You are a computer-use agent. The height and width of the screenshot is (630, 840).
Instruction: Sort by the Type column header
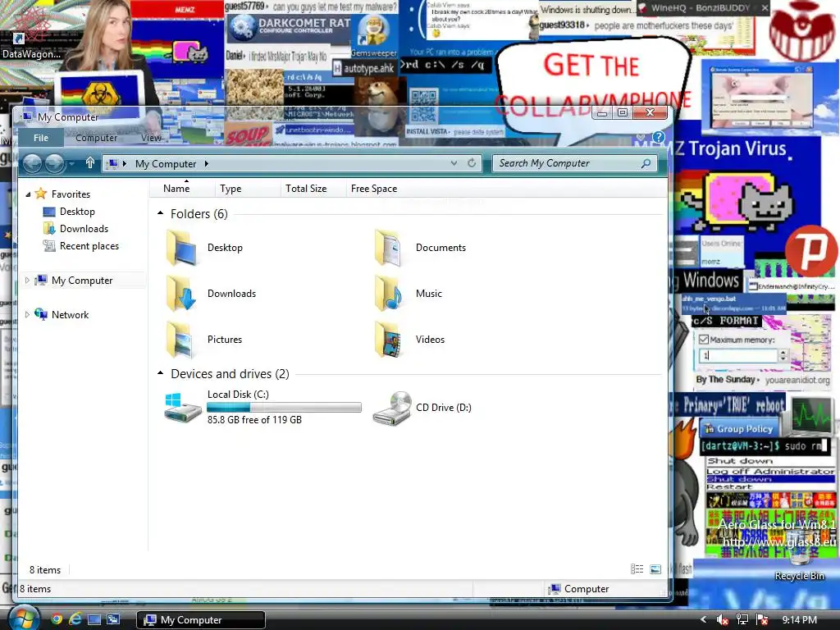(x=247, y=189)
